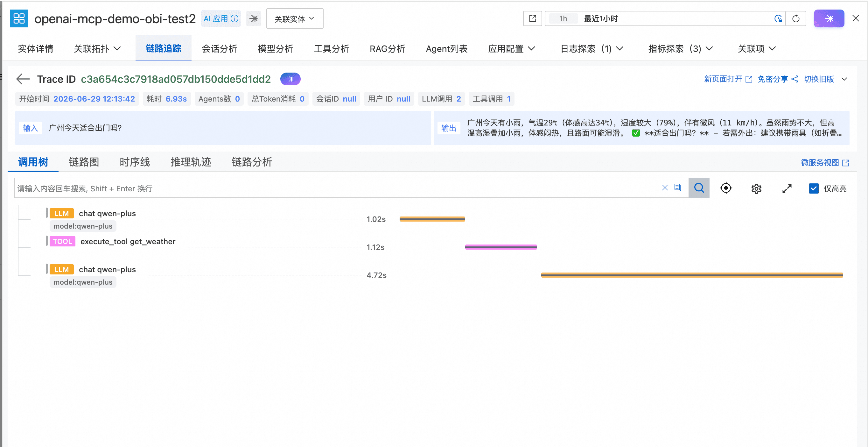This screenshot has height=447, width=868.
Task: Open 工具分析 tab
Action: [331, 48]
